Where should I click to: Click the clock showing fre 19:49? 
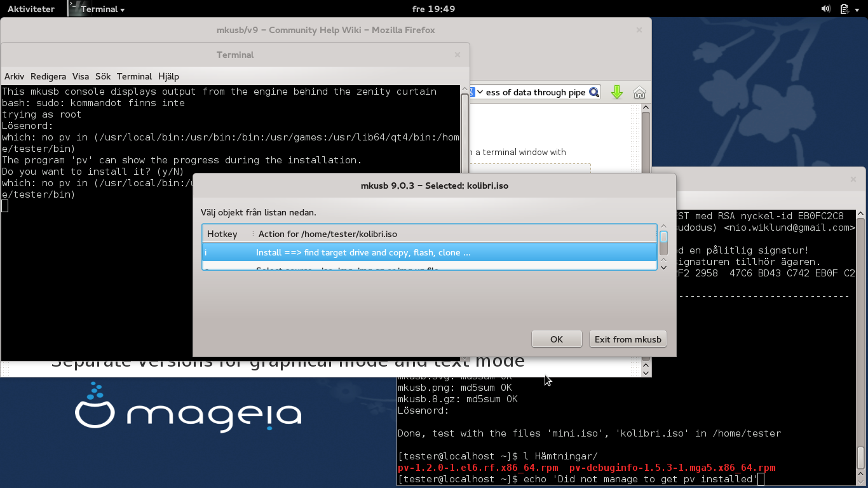(433, 9)
